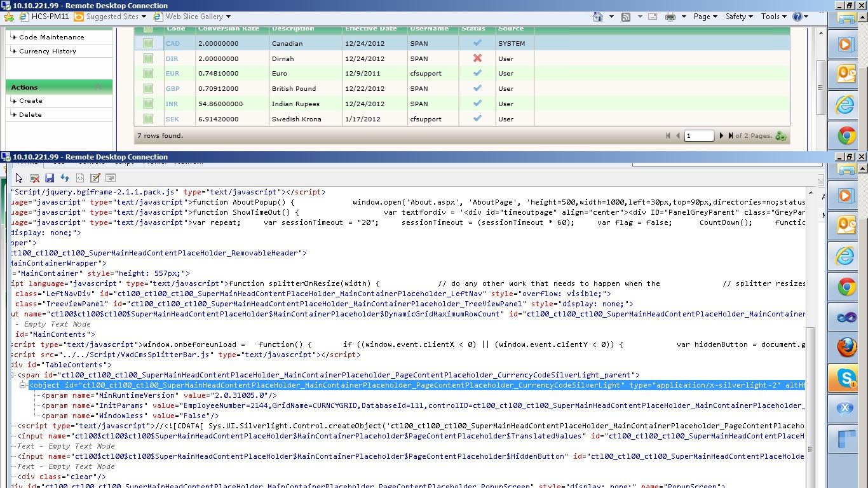Viewport: 868px width, 488px height.
Task: Tick the checkbox for the SEK row
Action: [x=148, y=119]
